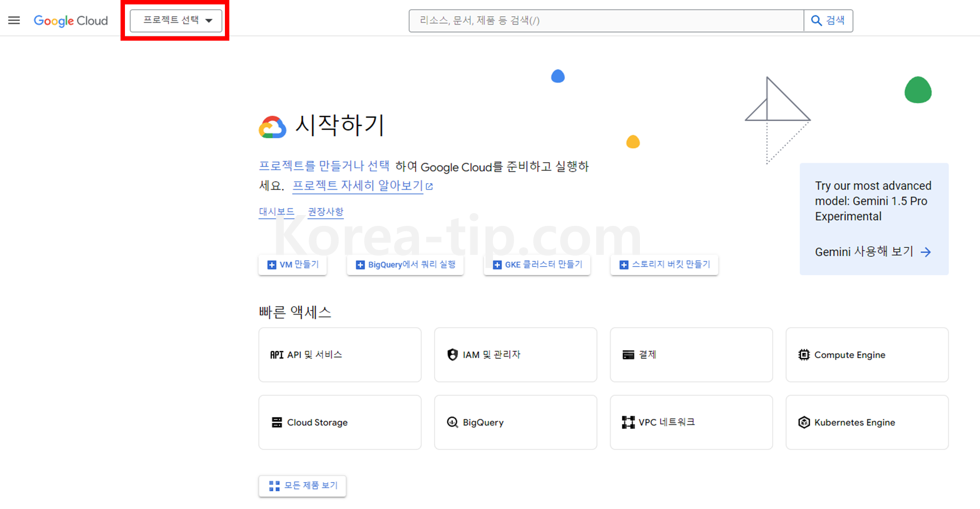Click plus icon on GKE 클러스터 만들기
This screenshot has height=509, width=980.
point(497,265)
